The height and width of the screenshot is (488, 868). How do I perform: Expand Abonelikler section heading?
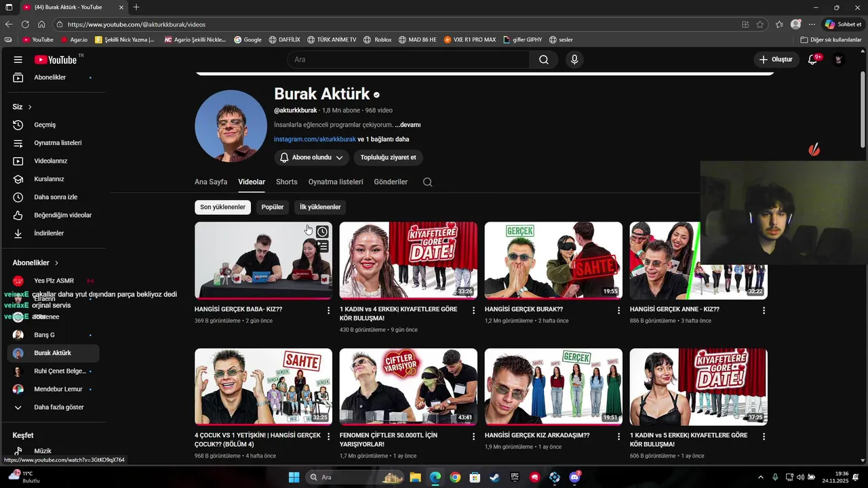click(35, 262)
